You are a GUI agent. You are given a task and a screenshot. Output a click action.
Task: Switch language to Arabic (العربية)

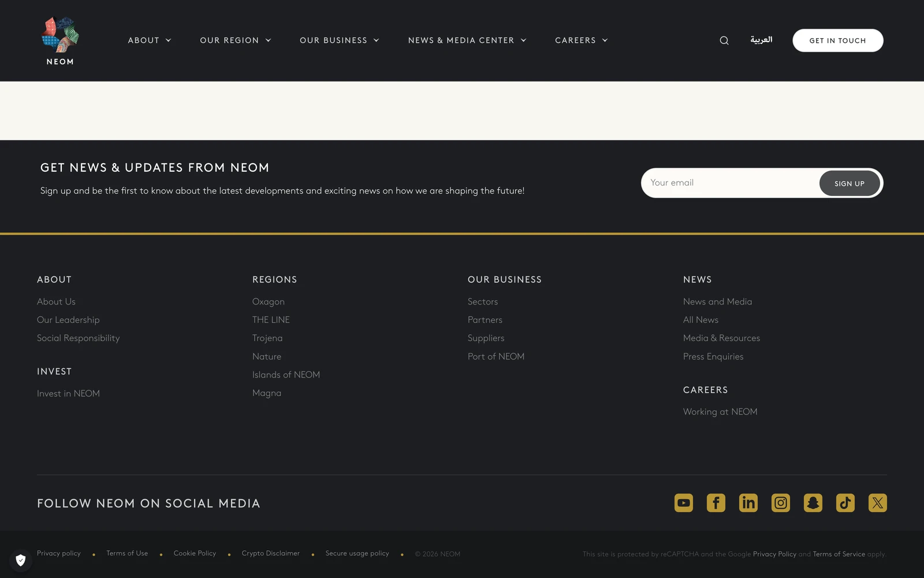point(761,40)
